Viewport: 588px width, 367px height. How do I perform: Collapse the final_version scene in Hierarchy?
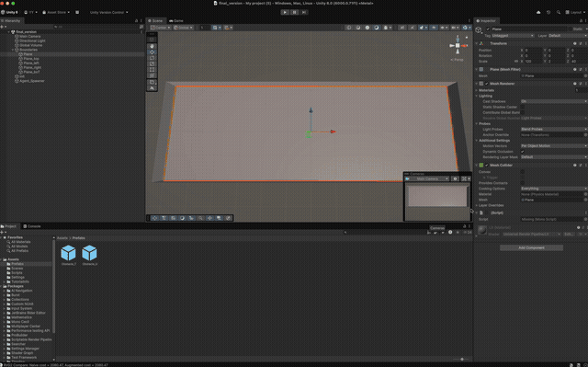click(9, 32)
